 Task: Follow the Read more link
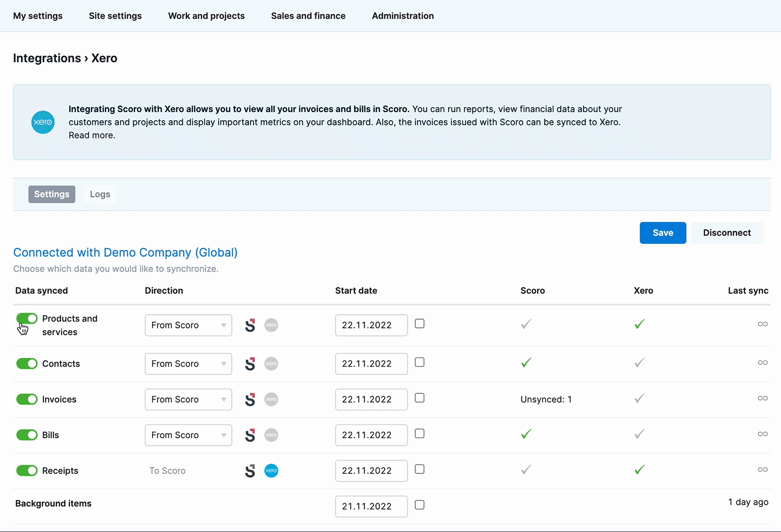92,135
